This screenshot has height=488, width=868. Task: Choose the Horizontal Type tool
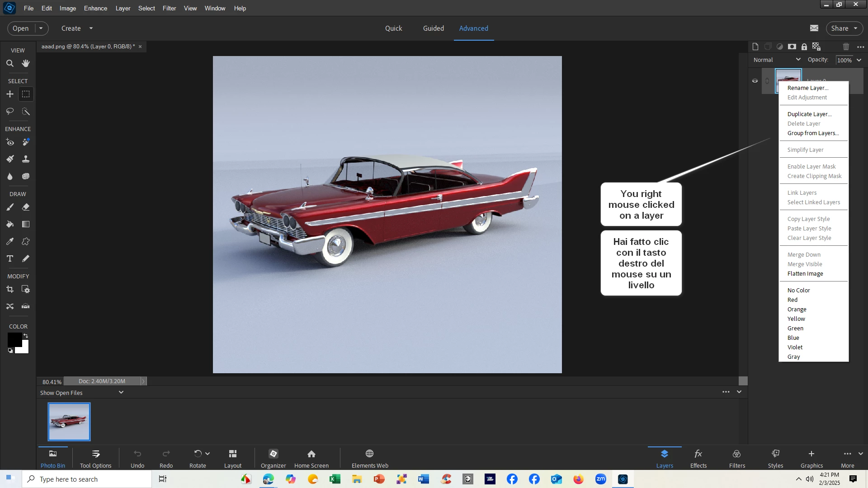click(10, 259)
